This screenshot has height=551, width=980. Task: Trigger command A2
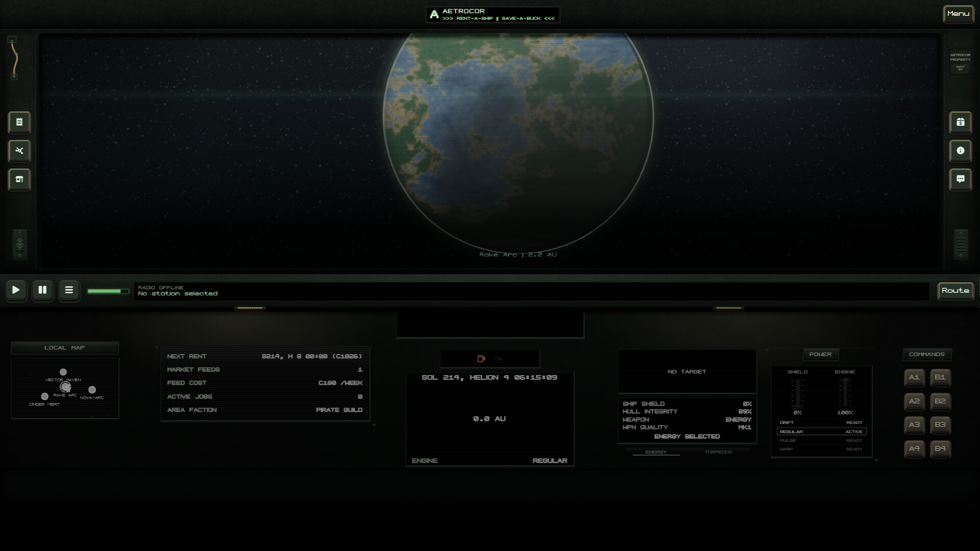coord(914,402)
